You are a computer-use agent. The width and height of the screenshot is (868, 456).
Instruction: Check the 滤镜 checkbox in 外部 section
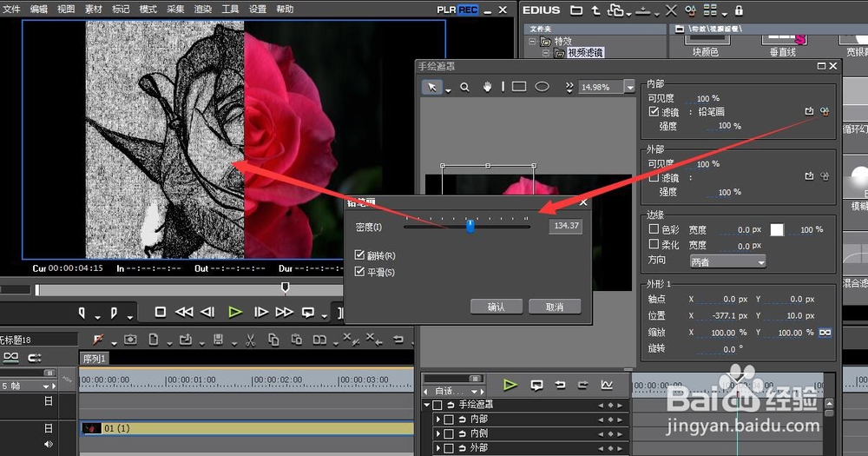(654, 178)
